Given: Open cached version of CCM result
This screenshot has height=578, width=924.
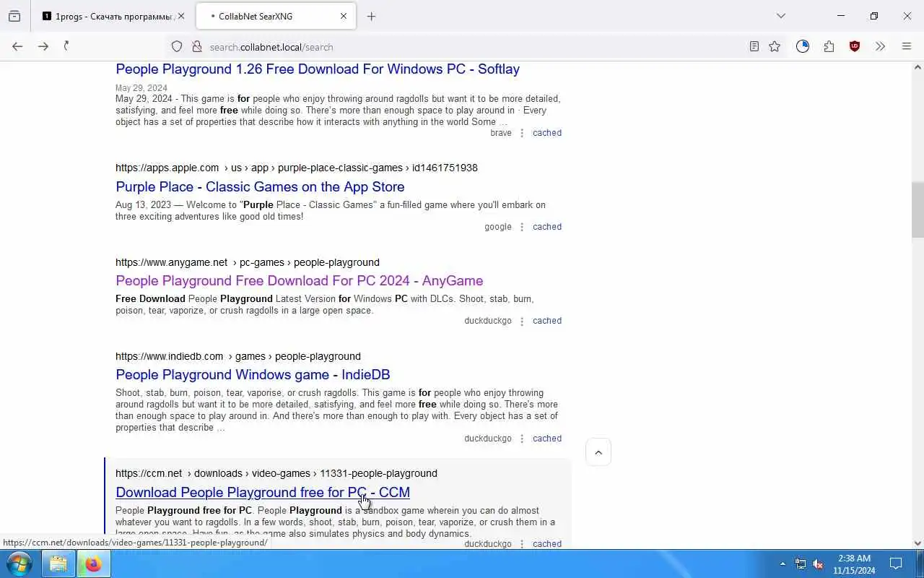Looking at the screenshot, I should click(547, 543).
